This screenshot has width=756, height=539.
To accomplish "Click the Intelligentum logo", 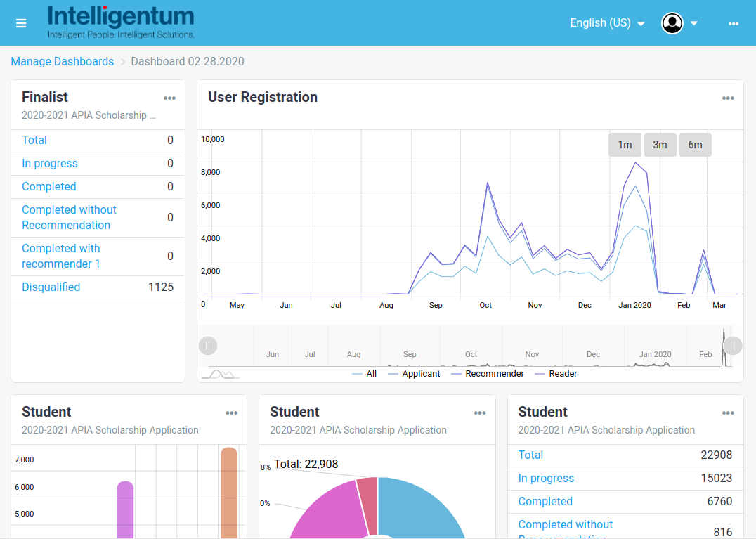I will point(121,22).
